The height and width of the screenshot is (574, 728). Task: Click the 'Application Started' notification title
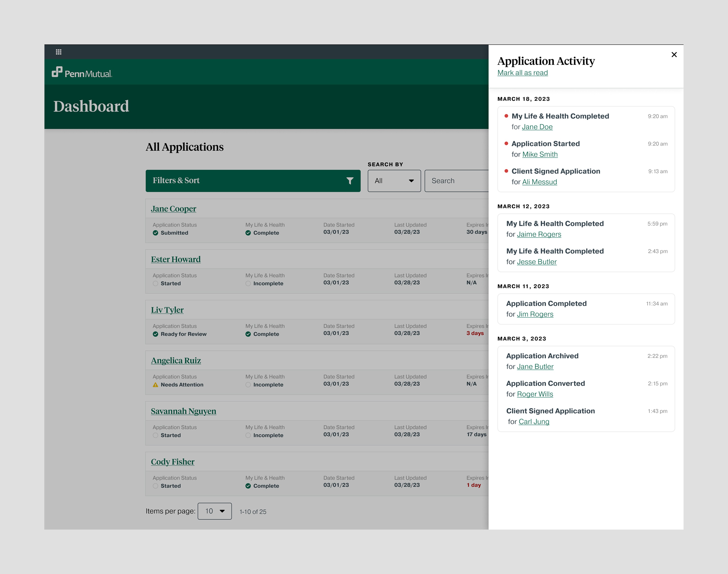[x=546, y=143]
